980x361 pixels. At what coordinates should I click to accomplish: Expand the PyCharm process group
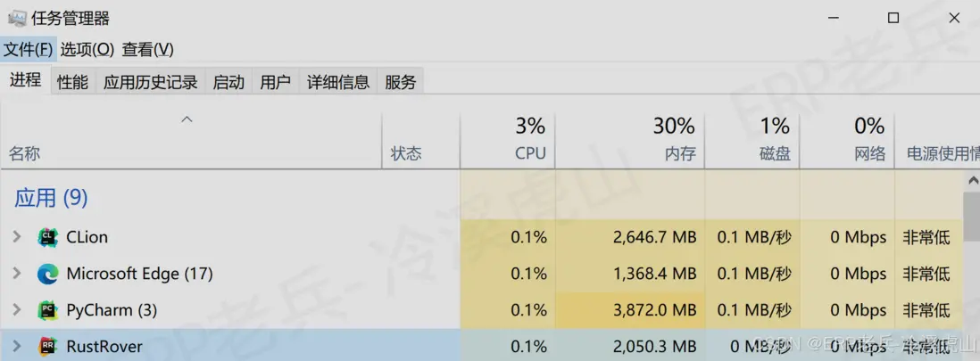(x=16, y=310)
